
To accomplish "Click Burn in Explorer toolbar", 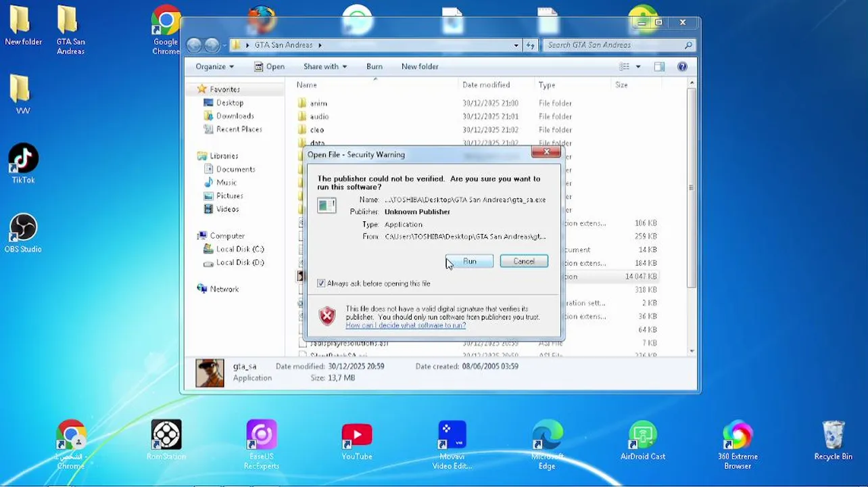I will tap(375, 66).
